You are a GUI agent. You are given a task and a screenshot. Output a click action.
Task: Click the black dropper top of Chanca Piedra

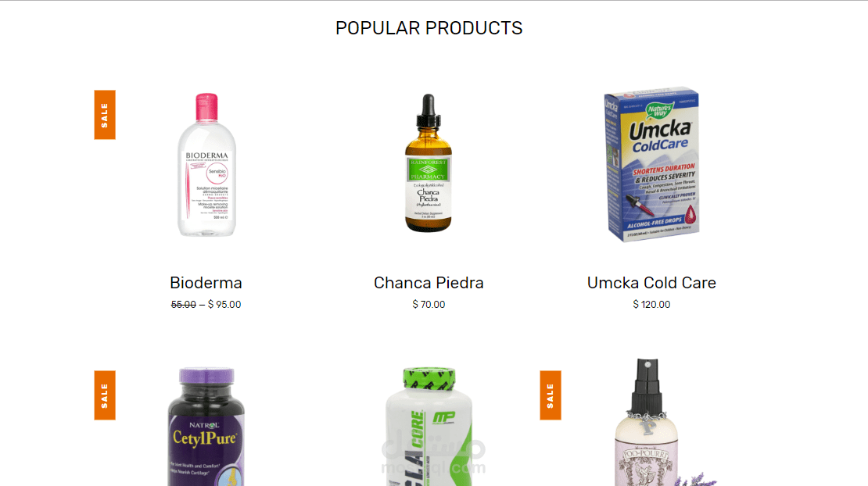[428, 111]
